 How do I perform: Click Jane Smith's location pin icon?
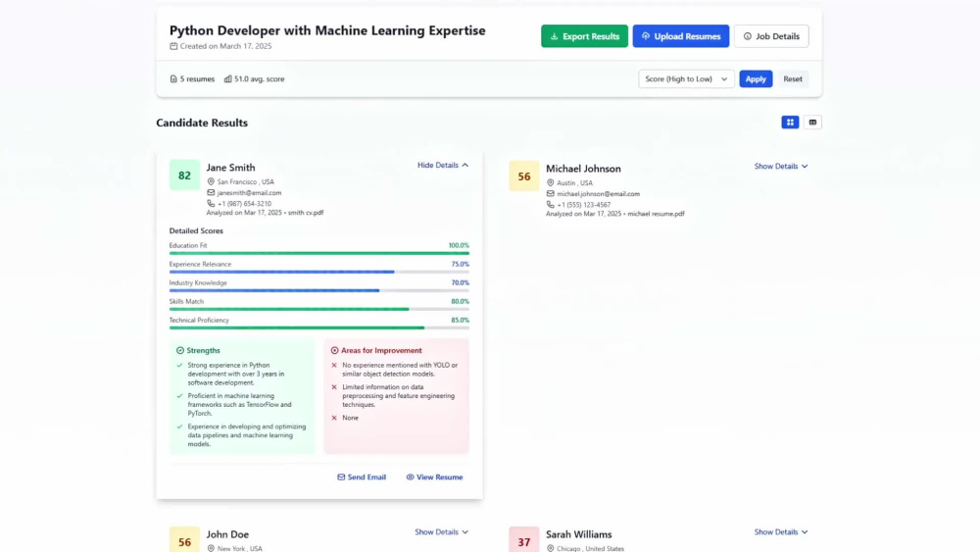[x=211, y=182]
